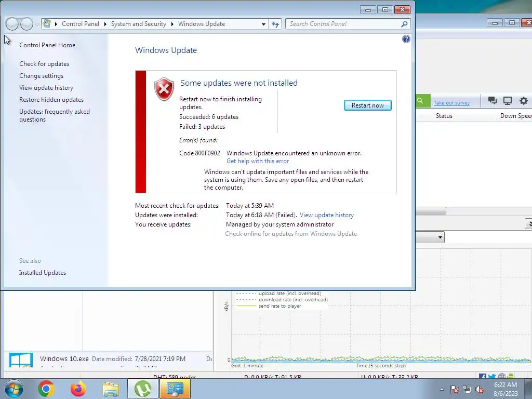Viewport: 532px width, 399px height.
Task: Click Windows Update breadcrumb segment
Action: pos(202,24)
